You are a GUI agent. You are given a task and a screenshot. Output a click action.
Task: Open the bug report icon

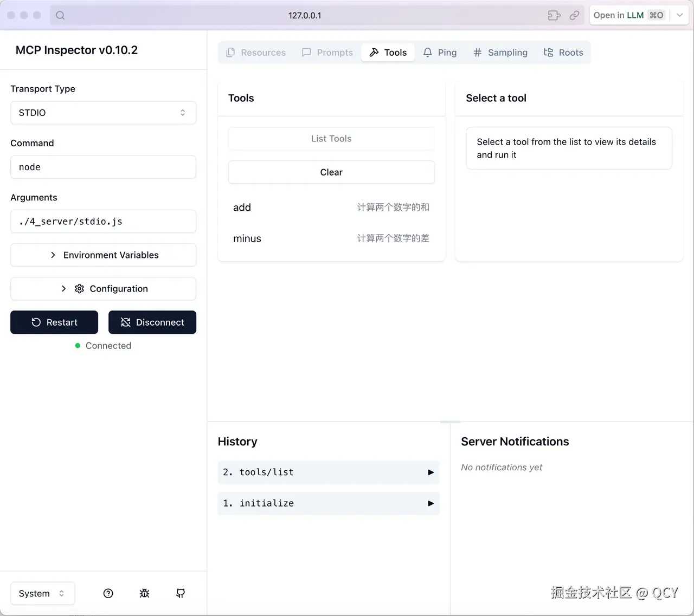(x=144, y=593)
